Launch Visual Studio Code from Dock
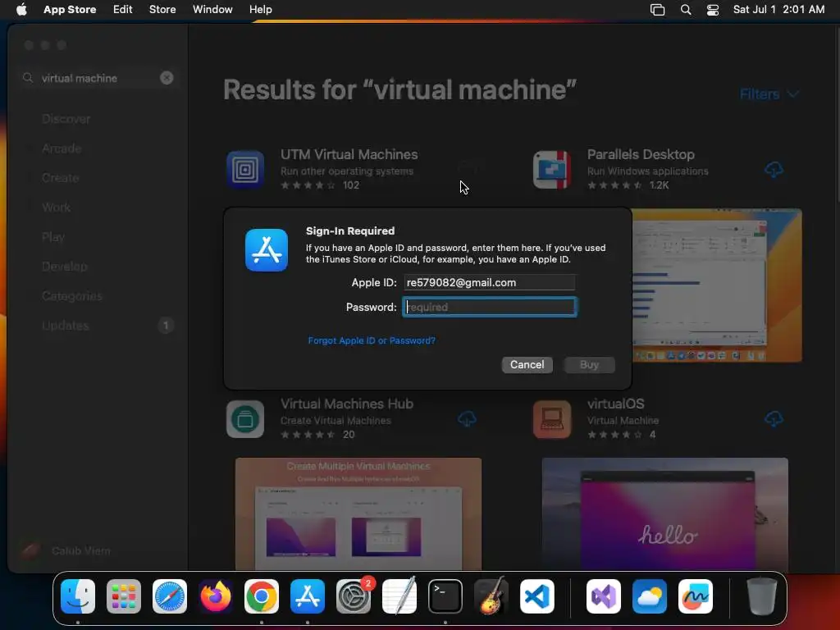Image resolution: width=840 pixels, height=630 pixels. point(537,596)
